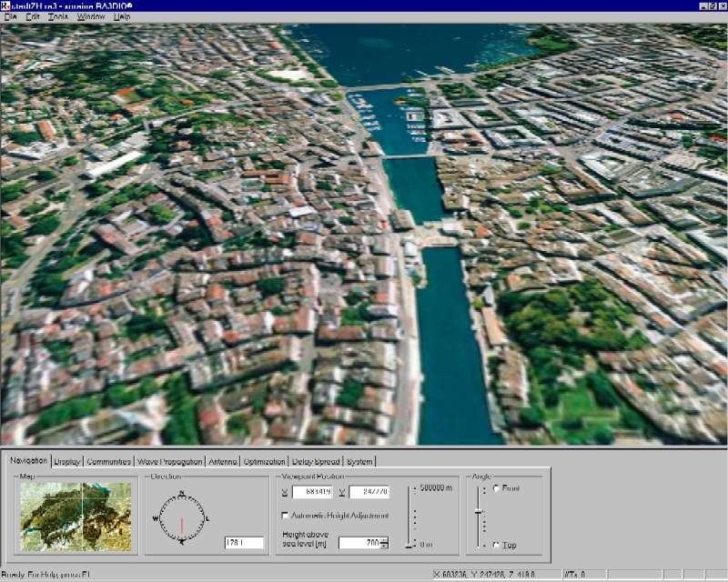Click the application icon in title bar
The image size is (728, 582).
(x=6, y=5)
